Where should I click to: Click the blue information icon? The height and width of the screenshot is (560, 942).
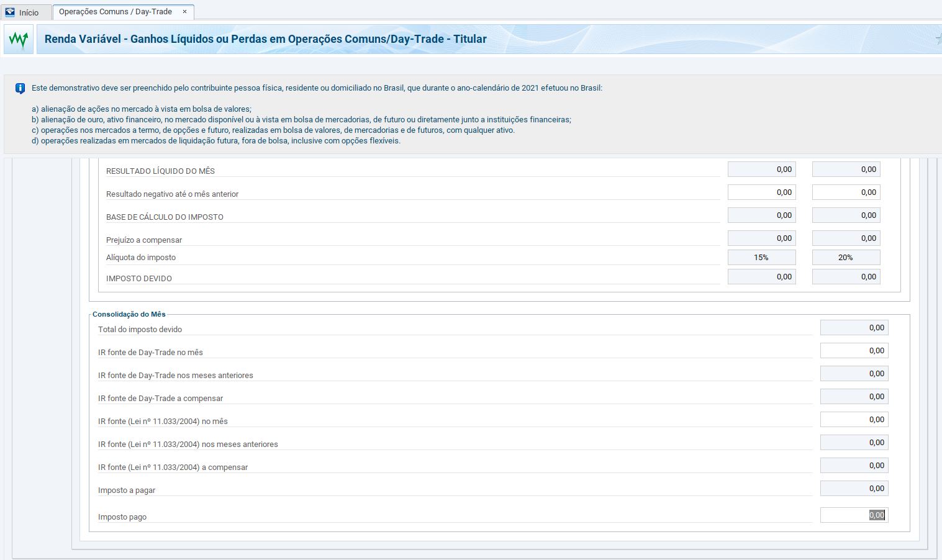click(x=20, y=89)
